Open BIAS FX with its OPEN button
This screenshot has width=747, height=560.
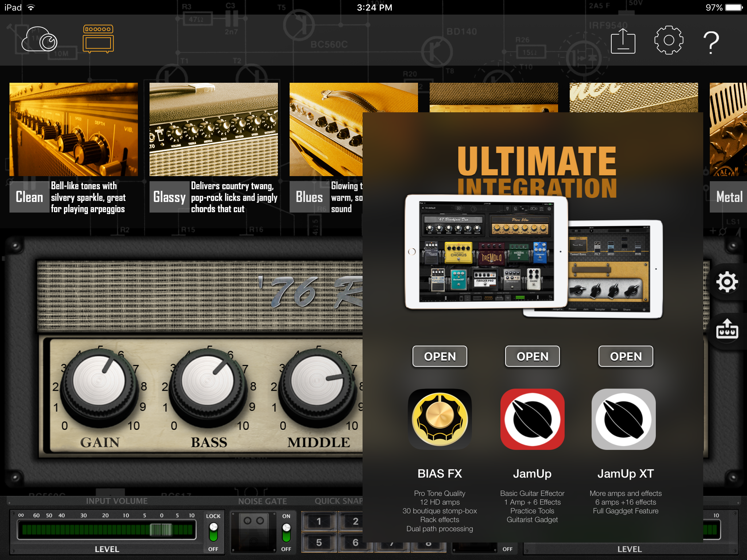(440, 356)
